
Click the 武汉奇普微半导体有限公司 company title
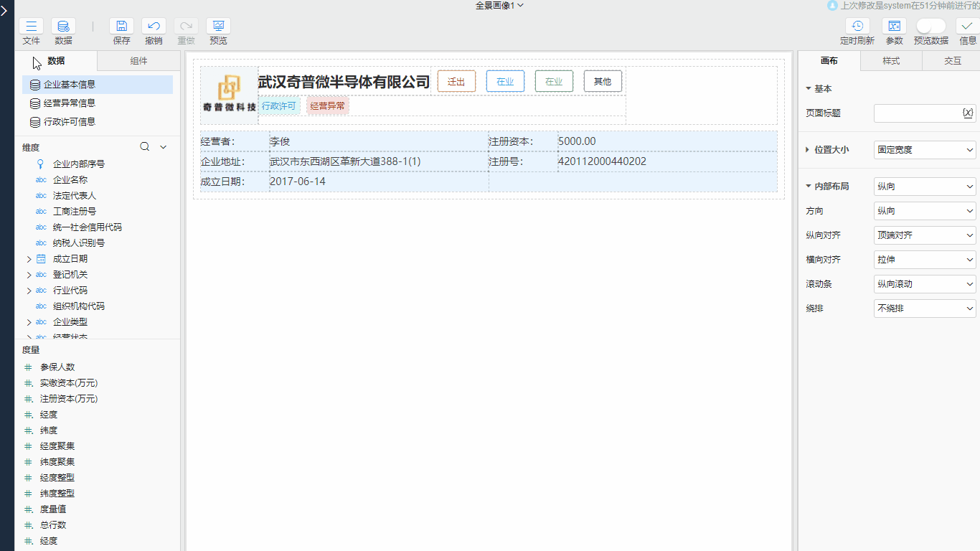point(344,82)
